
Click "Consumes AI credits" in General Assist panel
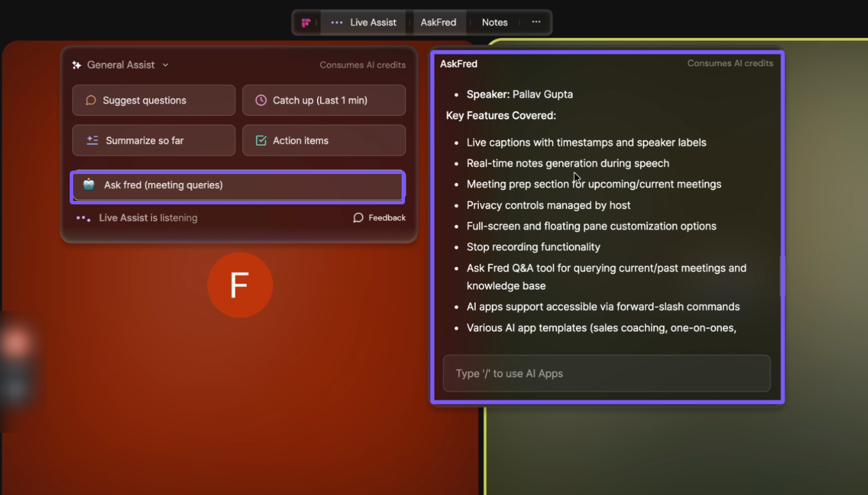[x=362, y=65]
